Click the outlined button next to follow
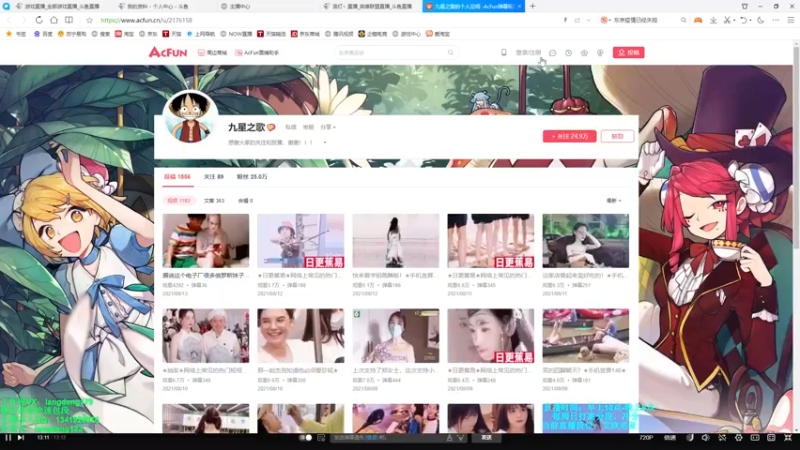The width and height of the screenshot is (800, 450). [x=617, y=136]
